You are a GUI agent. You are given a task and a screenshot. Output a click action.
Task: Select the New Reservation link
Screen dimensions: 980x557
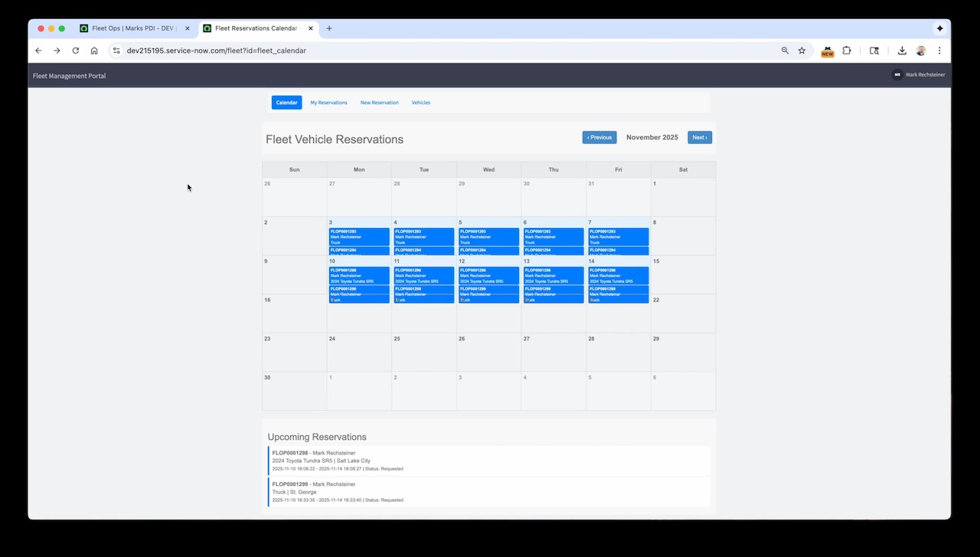click(380, 102)
